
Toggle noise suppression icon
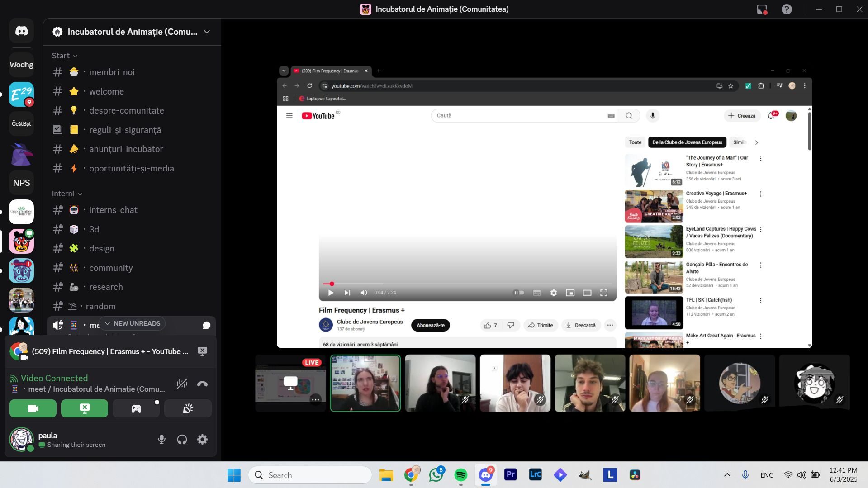pyautogui.click(x=182, y=384)
